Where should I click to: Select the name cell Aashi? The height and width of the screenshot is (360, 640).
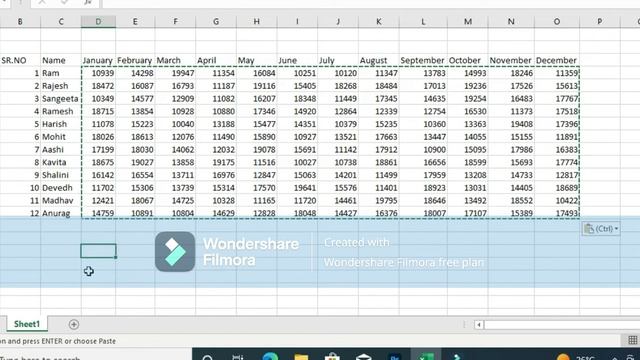(x=61, y=149)
